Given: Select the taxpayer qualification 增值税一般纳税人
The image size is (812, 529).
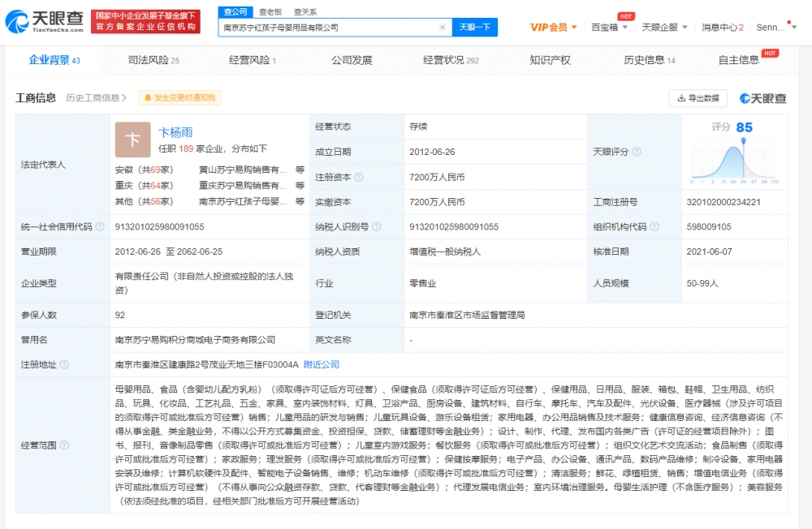Looking at the screenshot, I should click(445, 252).
